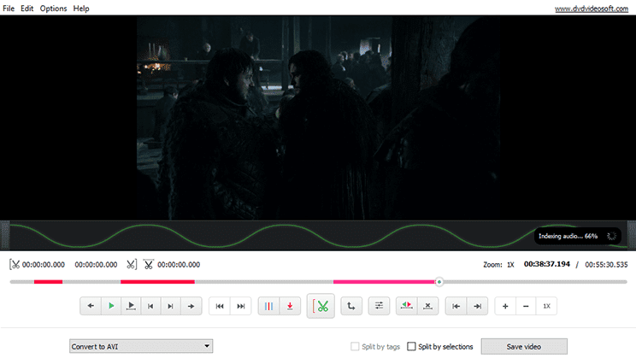Click the Indexing audio 66% status
This screenshot has width=636, height=364.
click(x=577, y=236)
